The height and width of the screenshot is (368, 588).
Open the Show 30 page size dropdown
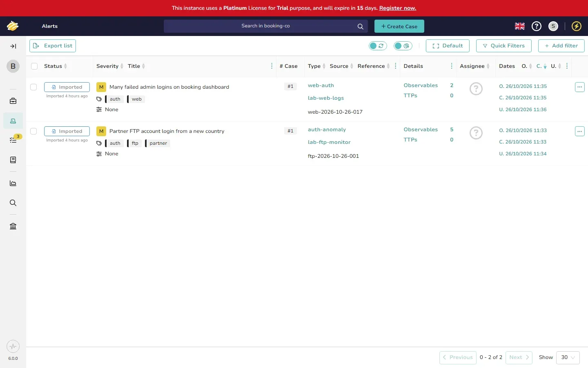568,357
